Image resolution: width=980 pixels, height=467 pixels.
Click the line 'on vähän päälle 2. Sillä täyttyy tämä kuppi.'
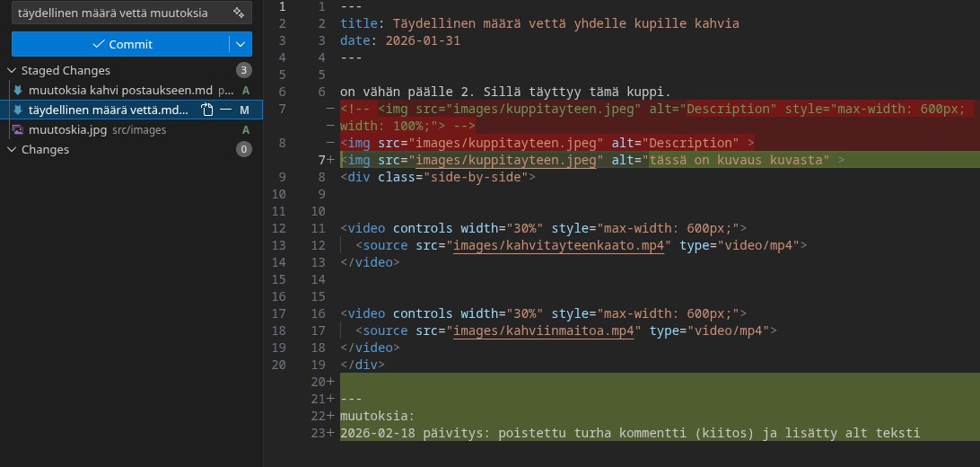tap(505, 92)
